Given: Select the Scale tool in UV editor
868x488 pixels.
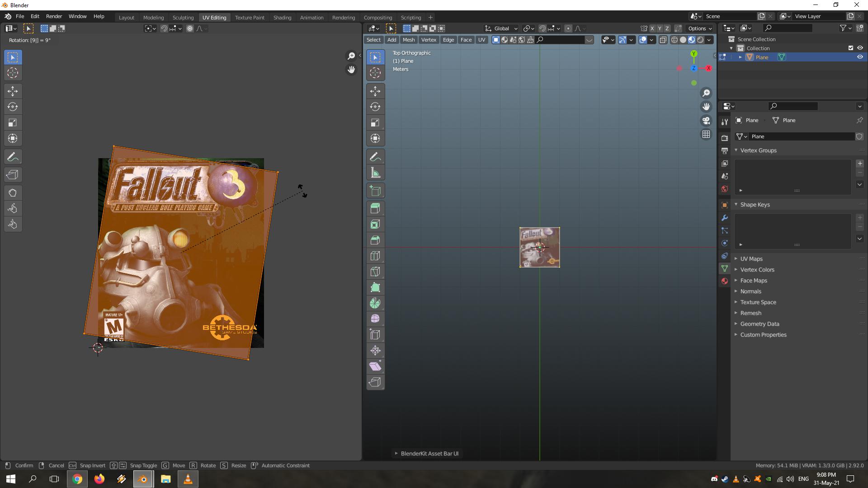Looking at the screenshot, I should coord(13,123).
